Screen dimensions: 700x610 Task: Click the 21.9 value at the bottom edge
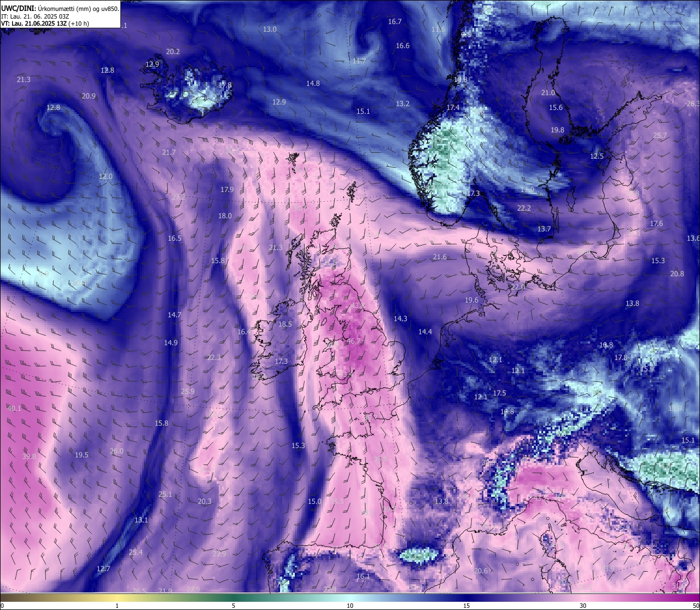(x=165, y=591)
